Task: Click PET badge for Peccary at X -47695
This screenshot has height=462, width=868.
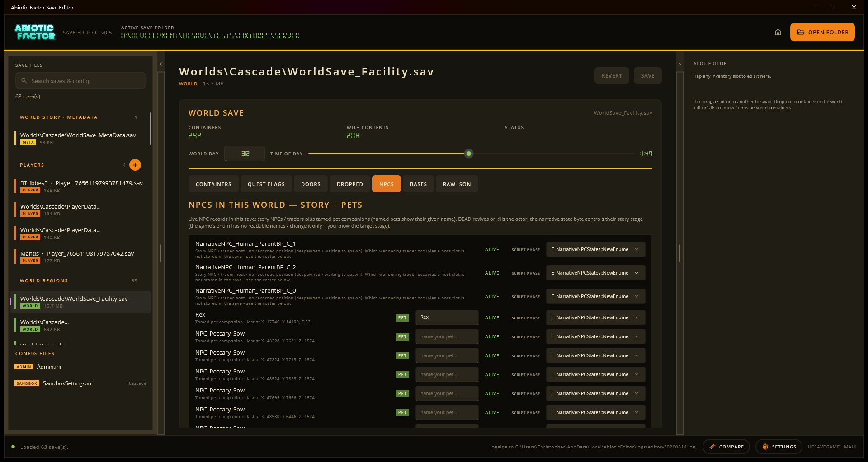Action: pyautogui.click(x=402, y=394)
